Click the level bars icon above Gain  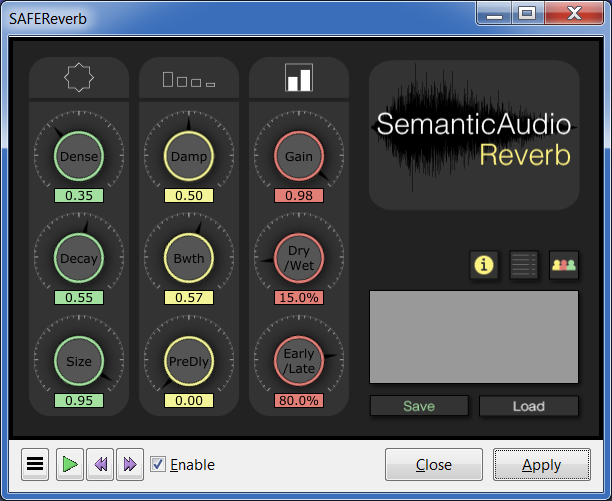tap(299, 78)
